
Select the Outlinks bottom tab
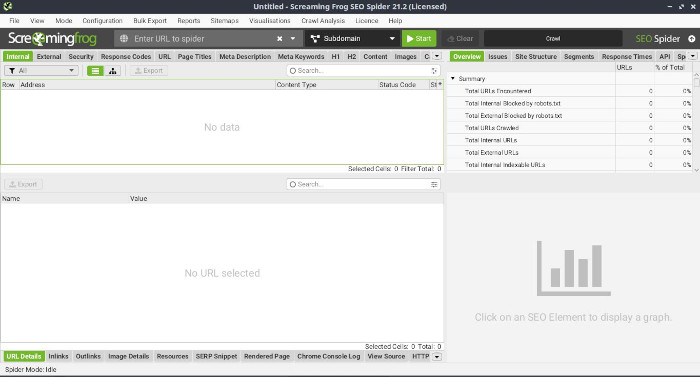coord(88,356)
